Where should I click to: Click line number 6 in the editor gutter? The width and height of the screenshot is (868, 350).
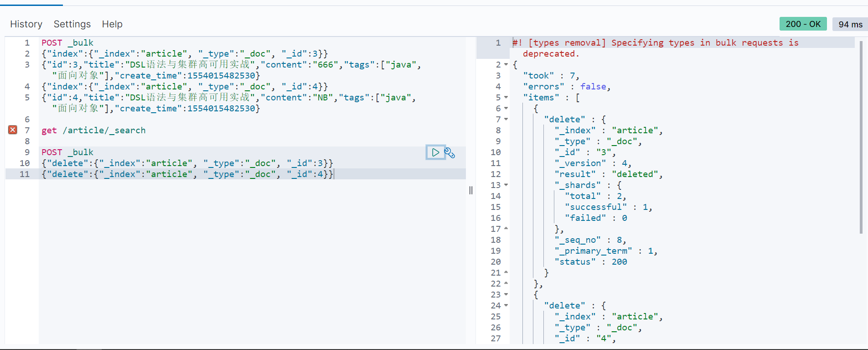tap(27, 120)
